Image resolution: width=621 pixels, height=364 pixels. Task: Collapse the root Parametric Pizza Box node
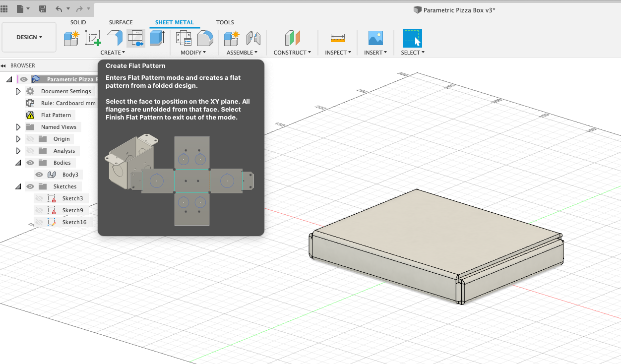click(x=9, y=79)
